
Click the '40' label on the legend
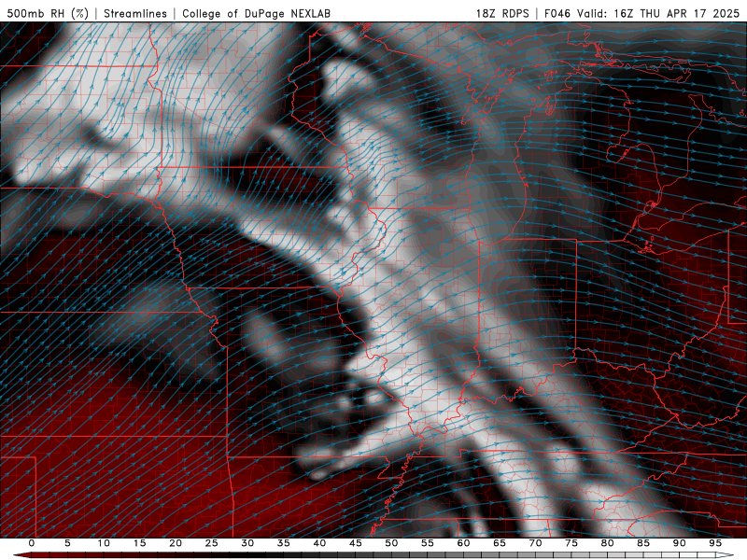[x=319, y=543]
